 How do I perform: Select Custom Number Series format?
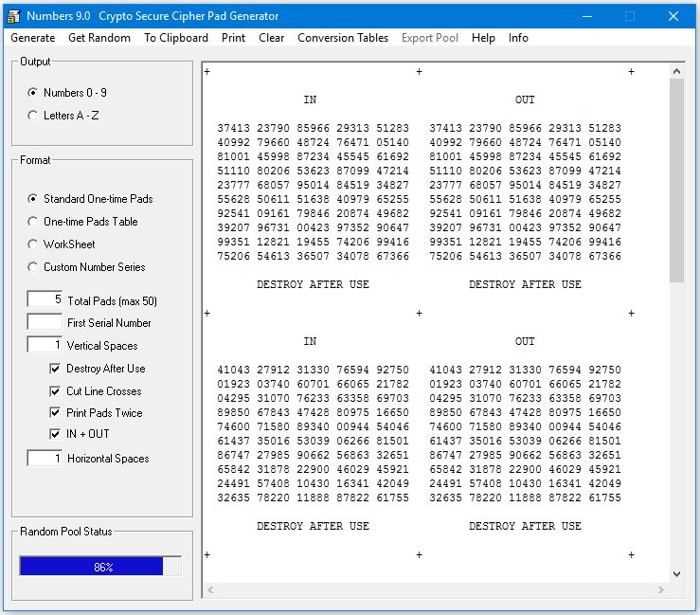pyautogui.click(x=86, y=267)
